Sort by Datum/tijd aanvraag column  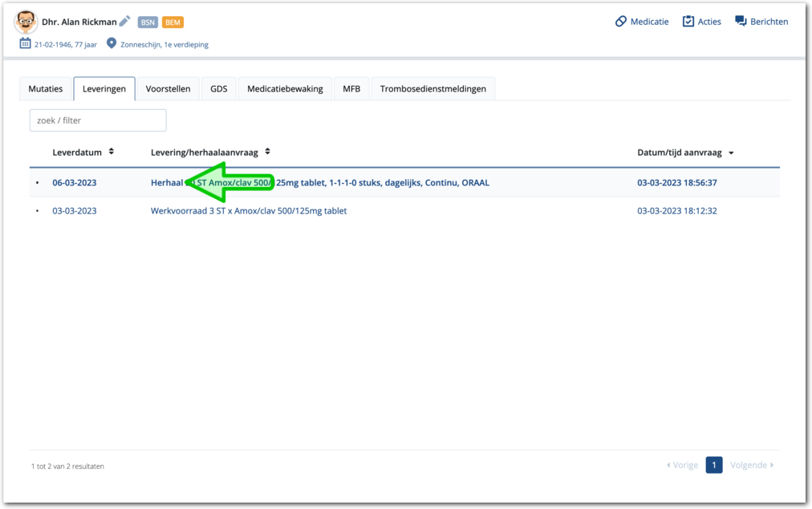click(684, 153)
